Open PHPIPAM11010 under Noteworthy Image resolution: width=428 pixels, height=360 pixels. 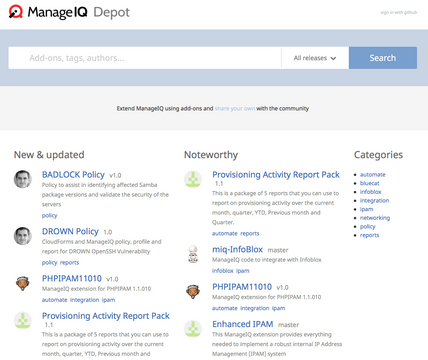point(242,287)
